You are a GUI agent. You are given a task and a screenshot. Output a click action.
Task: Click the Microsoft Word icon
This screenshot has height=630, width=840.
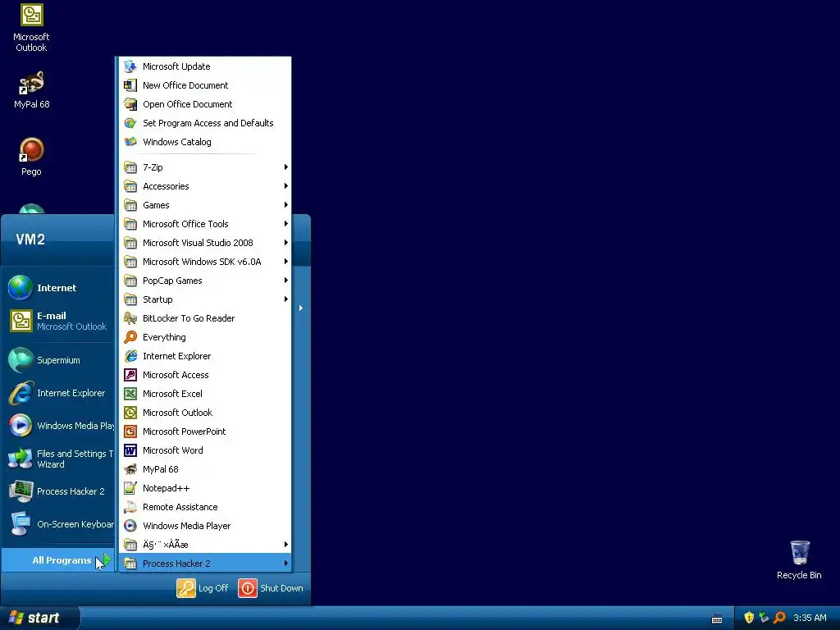(130, 450)
